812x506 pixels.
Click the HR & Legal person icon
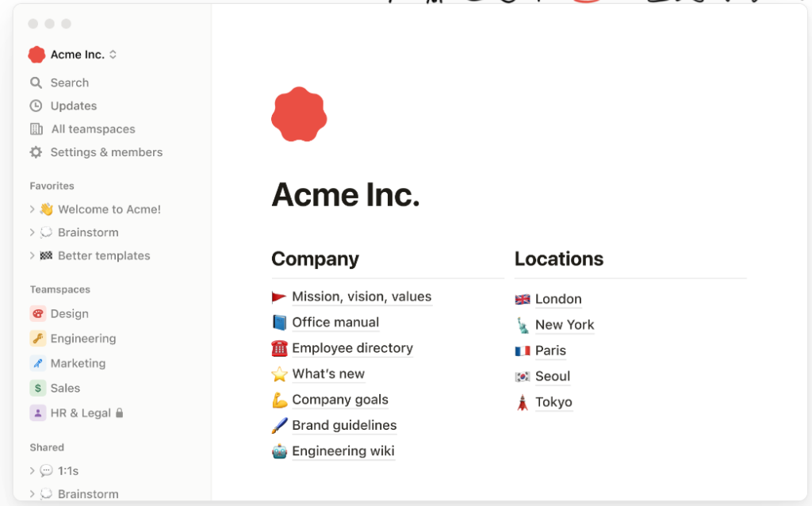(x=38, y=413)
